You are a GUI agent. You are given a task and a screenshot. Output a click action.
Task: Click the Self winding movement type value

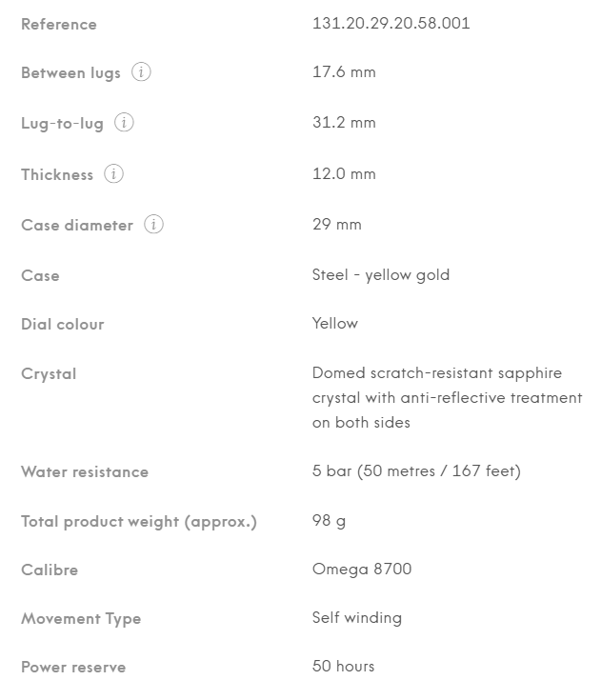tap(356, 618)
